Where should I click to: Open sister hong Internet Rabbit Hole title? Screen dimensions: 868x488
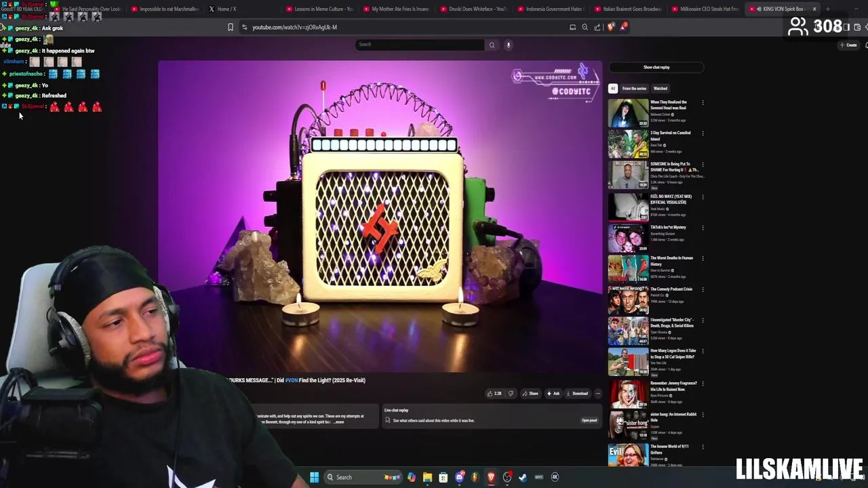coord(673,417)
